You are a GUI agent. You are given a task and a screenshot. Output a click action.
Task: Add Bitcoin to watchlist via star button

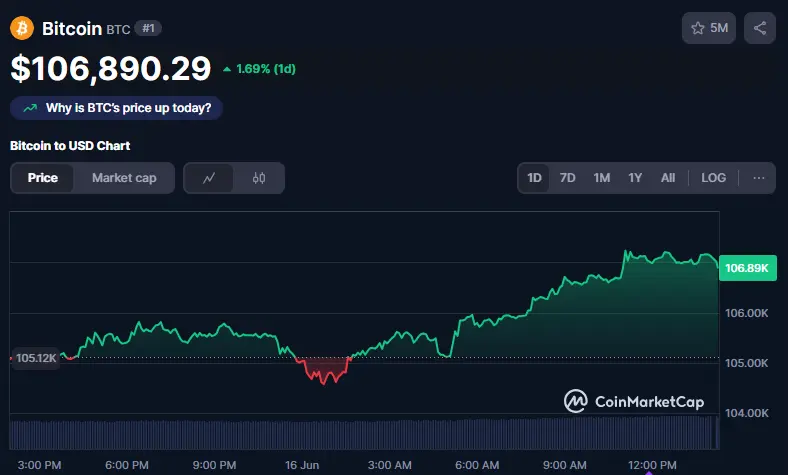click(x=709, y=28)
